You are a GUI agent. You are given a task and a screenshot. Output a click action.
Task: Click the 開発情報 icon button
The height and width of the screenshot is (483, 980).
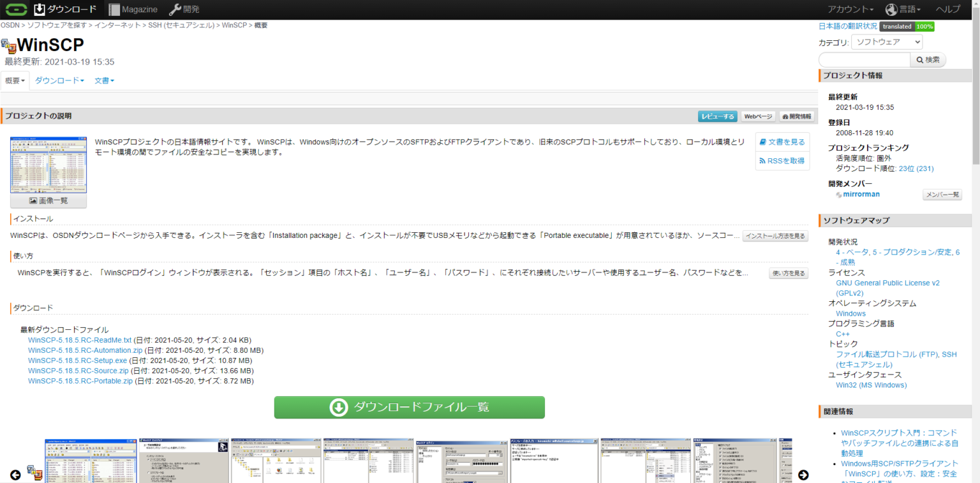point(797,116)
